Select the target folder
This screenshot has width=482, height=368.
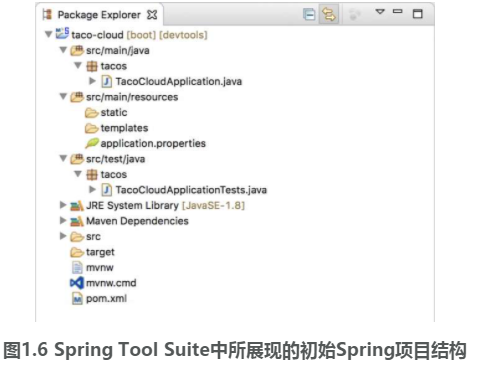100,252
